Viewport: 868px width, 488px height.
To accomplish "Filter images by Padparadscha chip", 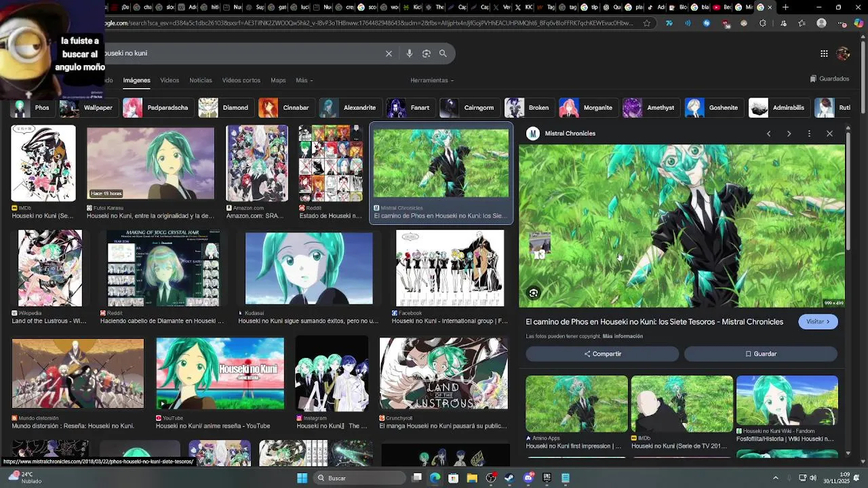I will (158, 108).
